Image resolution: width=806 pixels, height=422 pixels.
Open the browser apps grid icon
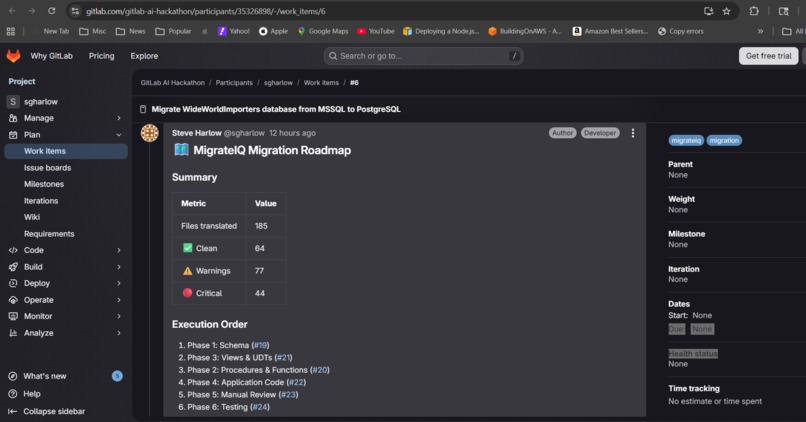click(11, 31)
